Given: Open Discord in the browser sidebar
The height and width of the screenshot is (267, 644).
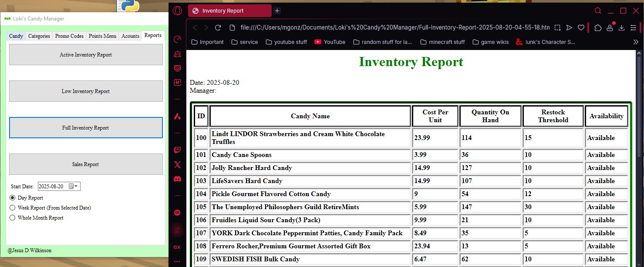Looking at the screenshot, I should (x=177, y=179).
